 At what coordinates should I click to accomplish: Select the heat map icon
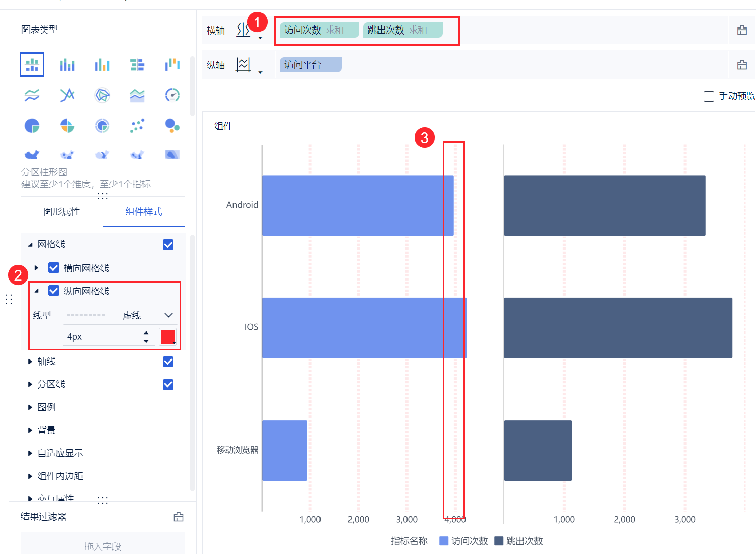click(x=137, y=155)
